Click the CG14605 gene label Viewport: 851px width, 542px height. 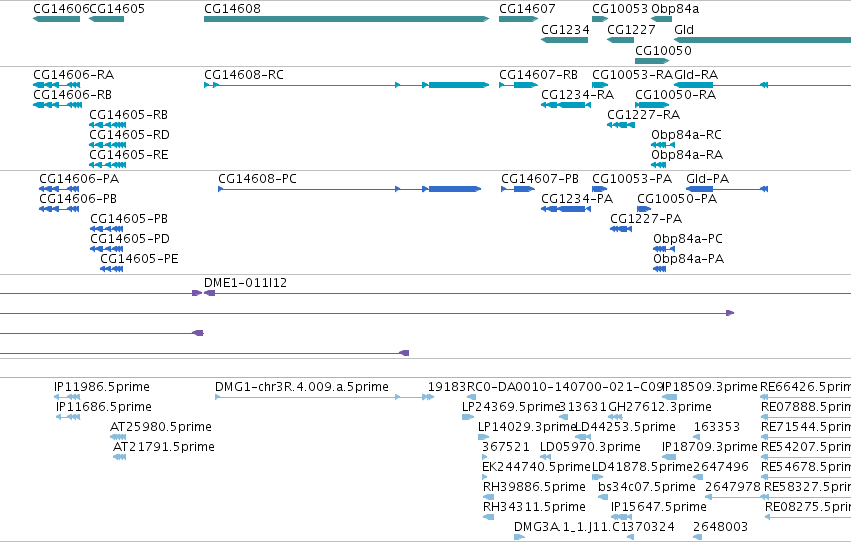click(x=117, y=9)
